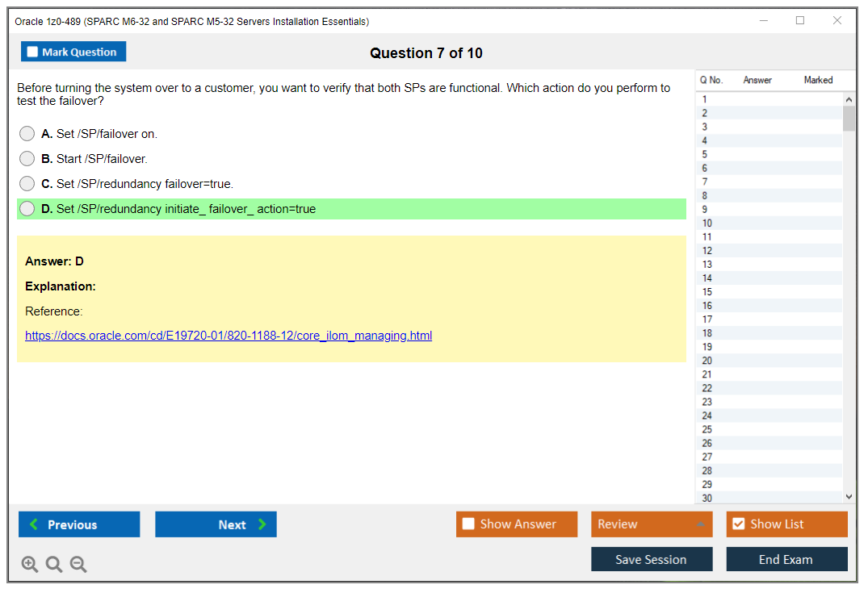Viewport: 868px width, 593px height.
Task: Click the zoom out magnifier icon
Action: [78, 565]
